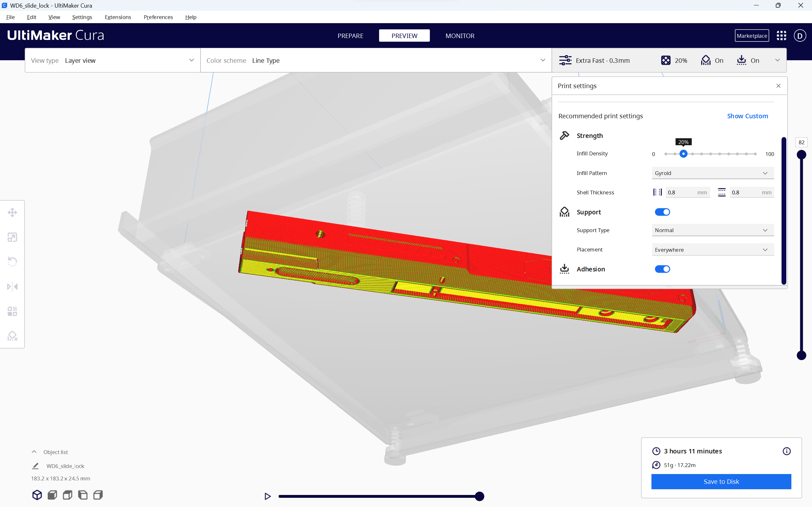This screenshot has height=507, width=812.
Task: Open the Placement Everywhere dropdown
Action: tap(713, 250)
